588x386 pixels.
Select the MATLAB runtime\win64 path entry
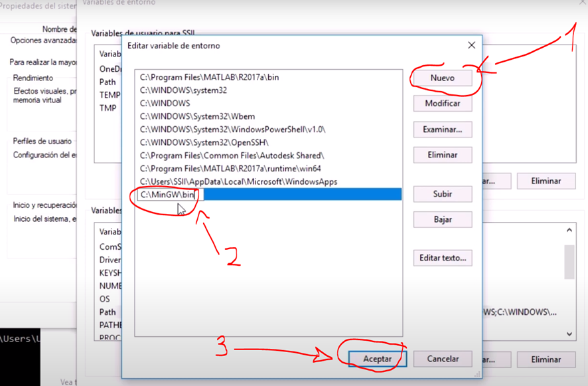[x=230, y=169]
